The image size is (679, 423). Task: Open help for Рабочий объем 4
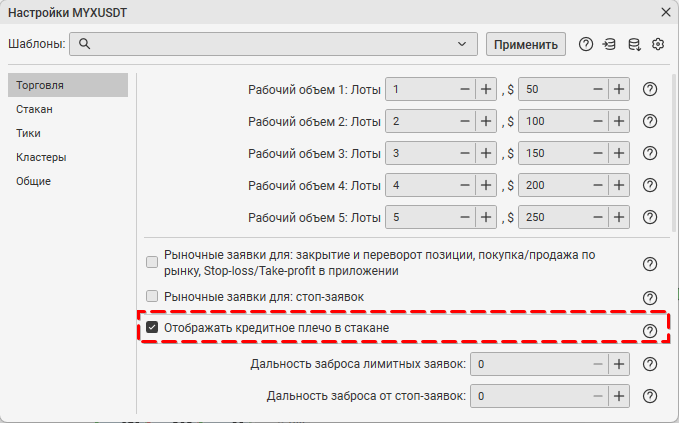650,185
